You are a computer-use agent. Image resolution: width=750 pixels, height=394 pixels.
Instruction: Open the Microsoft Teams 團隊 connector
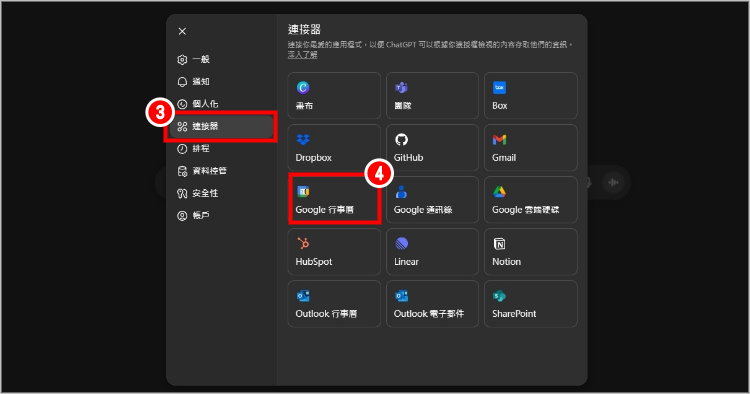pyautogui.click(x=432, y=96)
